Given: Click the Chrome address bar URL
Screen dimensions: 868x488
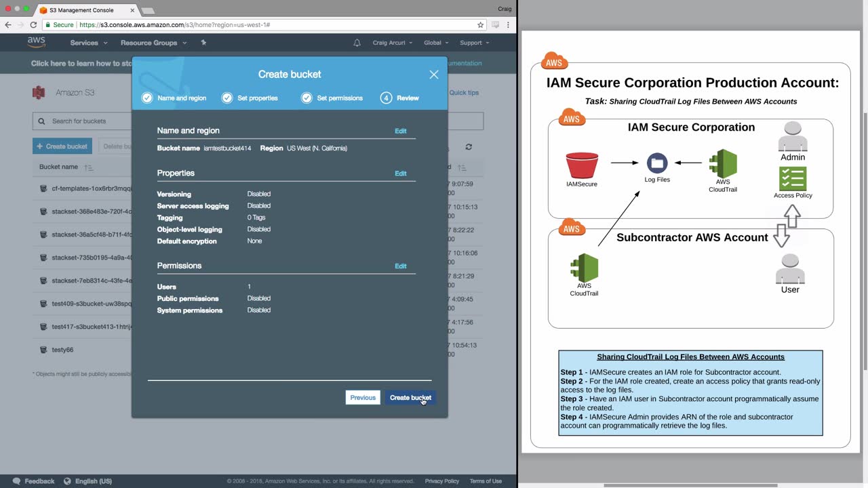Looking at the screenshot, I should [x=174, y=24].
